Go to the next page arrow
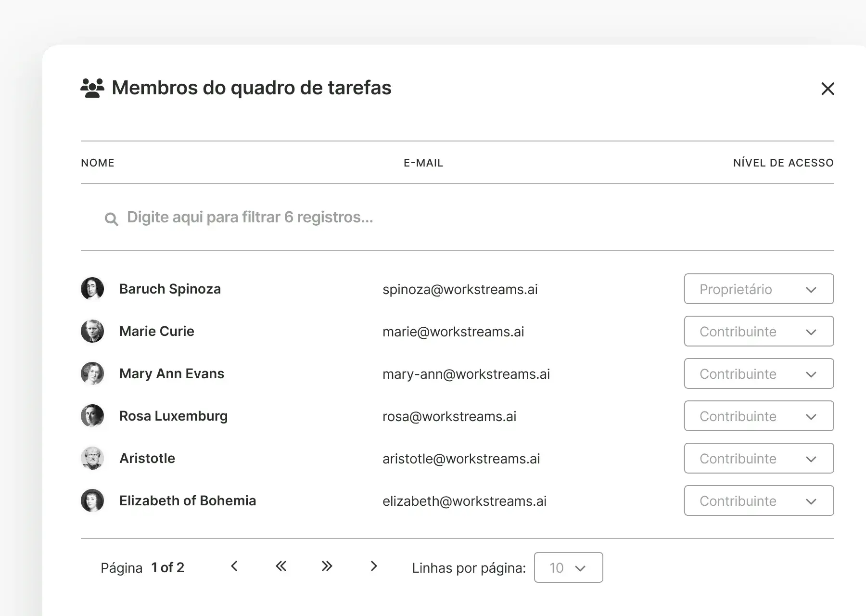The image size is (866, 616). 374,566
